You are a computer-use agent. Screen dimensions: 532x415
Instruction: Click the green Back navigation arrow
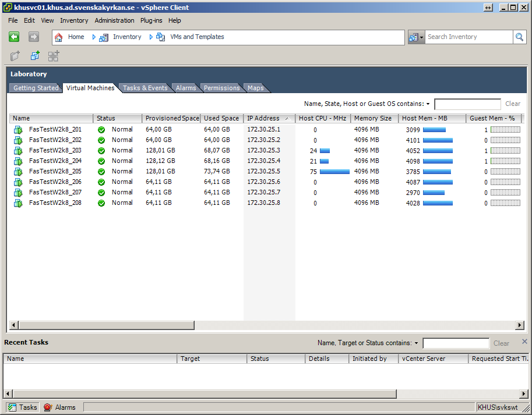click(14, 37)
